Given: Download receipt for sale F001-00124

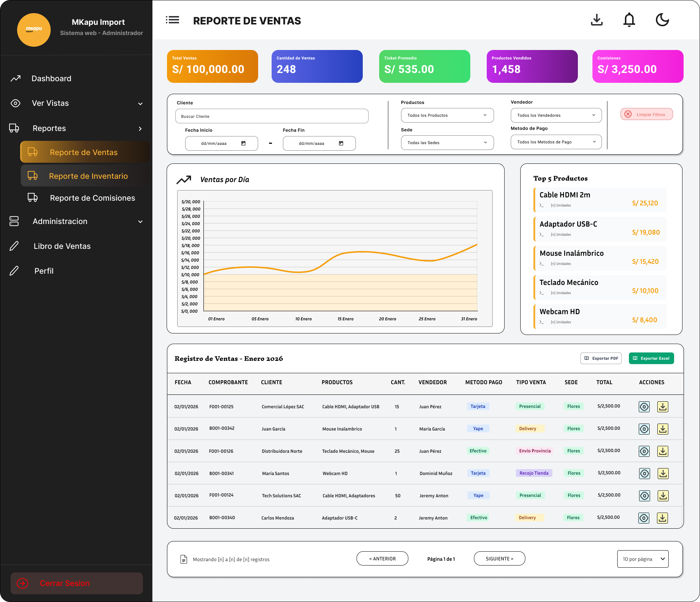Looking at the screenshot, I should coord(663,496).
